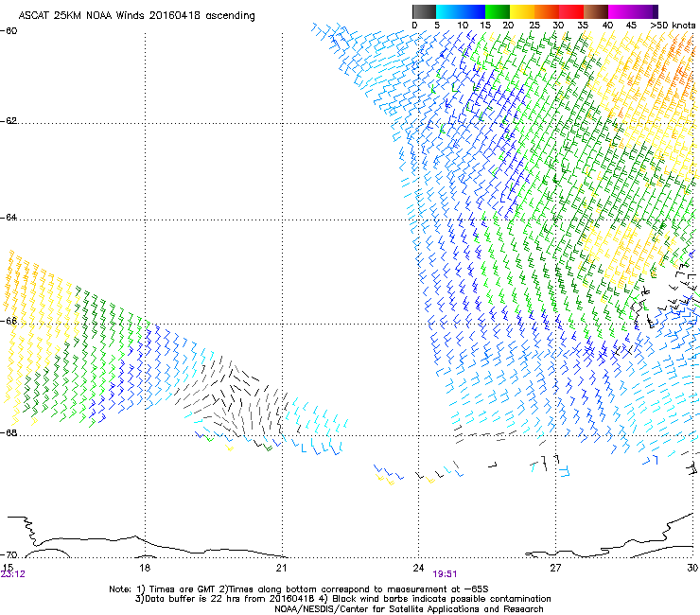The height and width of the screenshot is (615, 700).
Task: Click the purple '19:51' time label
Action: coord(445,574)
